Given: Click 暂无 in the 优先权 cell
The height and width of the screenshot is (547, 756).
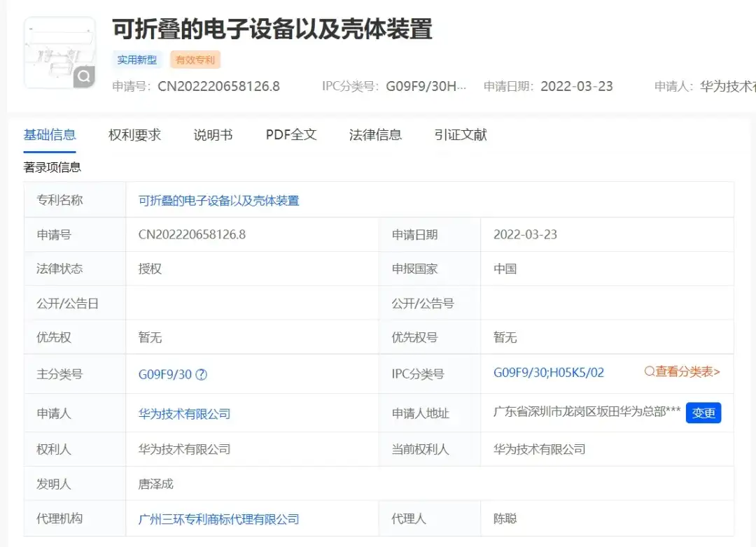Looking at the screenshot, I should (150, 337).
